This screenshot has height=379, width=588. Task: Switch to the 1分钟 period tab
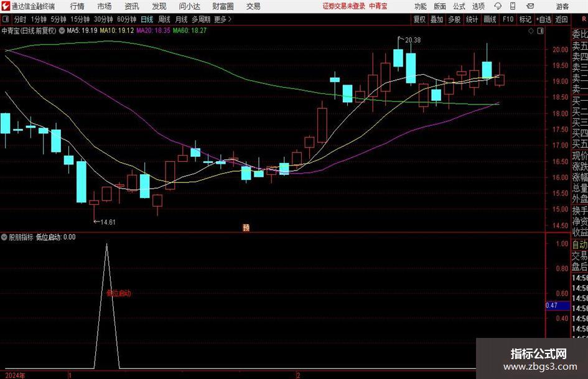(x=39, y=19)
